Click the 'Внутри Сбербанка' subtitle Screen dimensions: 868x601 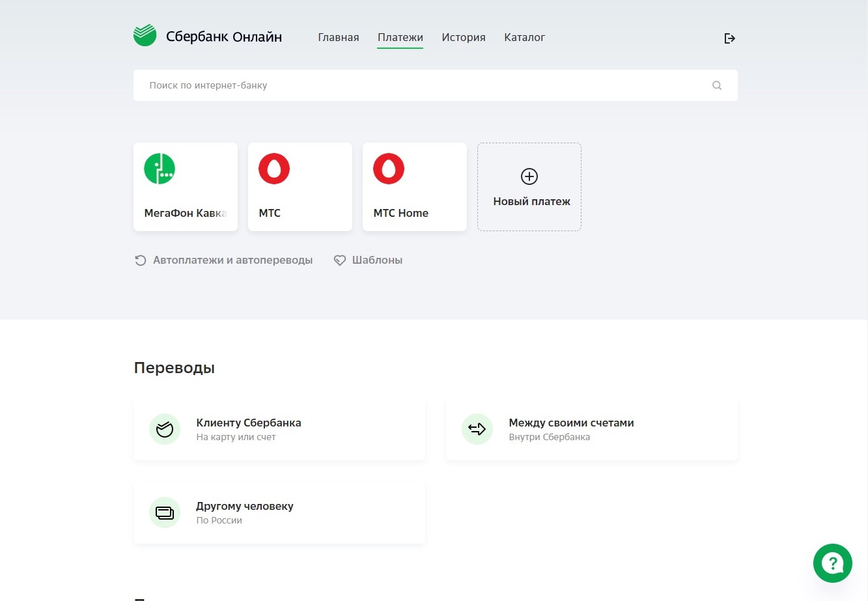550,438
